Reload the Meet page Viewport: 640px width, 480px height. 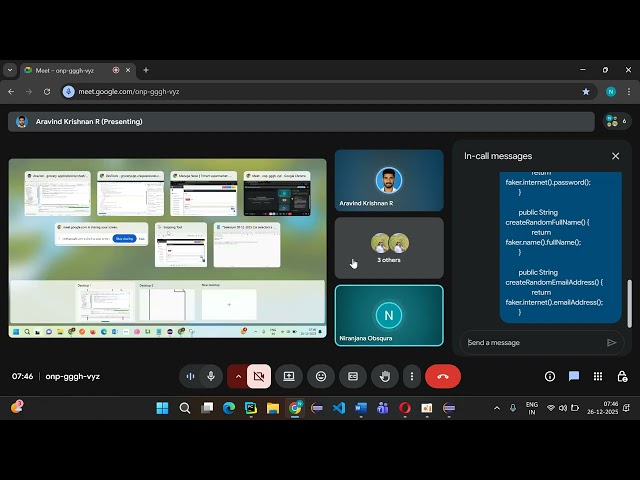(x=47, y=92)
